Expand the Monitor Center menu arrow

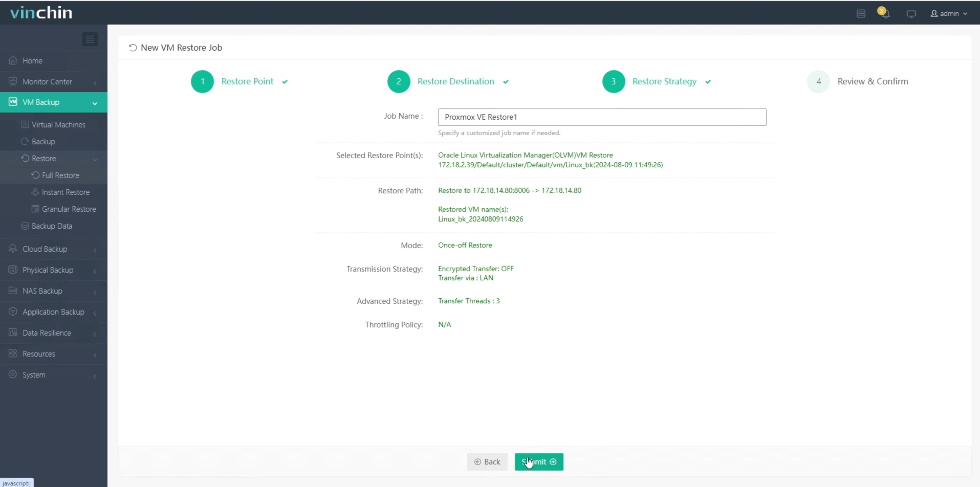[95, 82]
